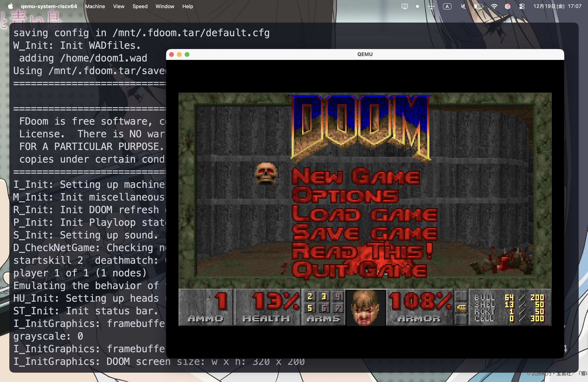Open the Apple menu
This screenshot has height=382, width=588.
click(10, 6)
